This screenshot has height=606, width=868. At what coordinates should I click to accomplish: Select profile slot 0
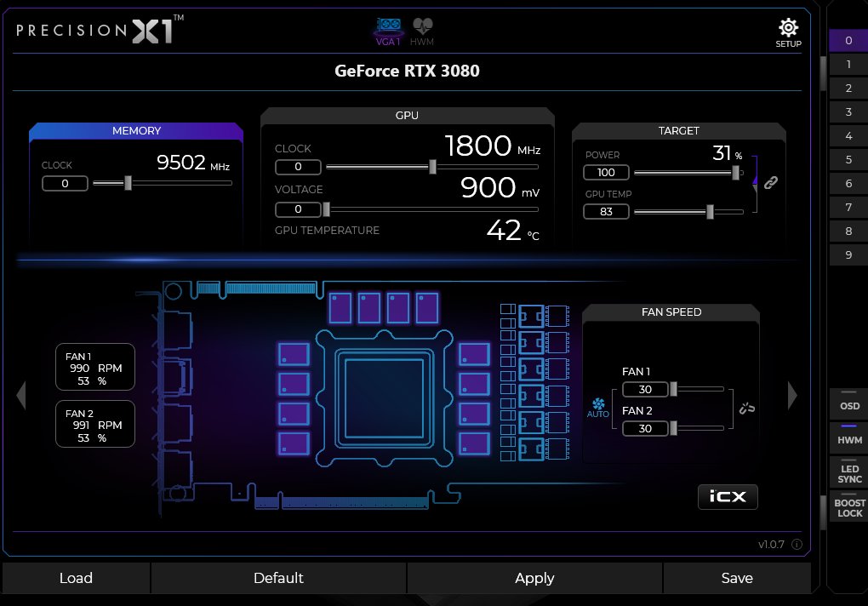848,40
